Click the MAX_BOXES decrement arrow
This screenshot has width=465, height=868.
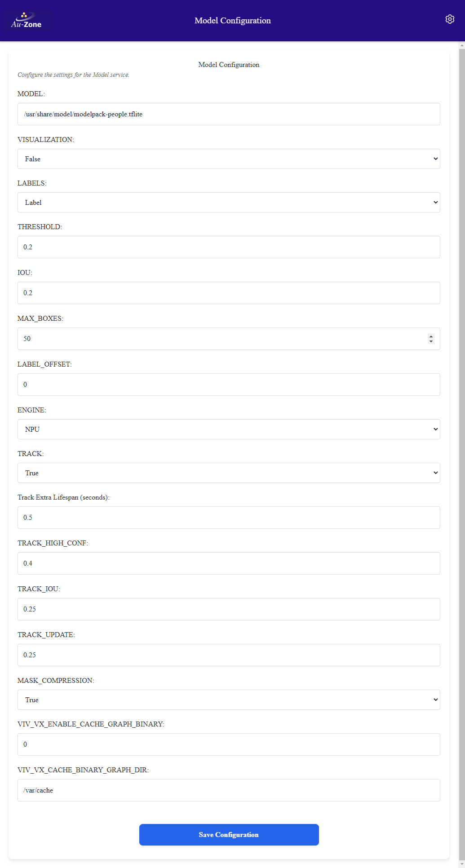(x=430, y=341)
